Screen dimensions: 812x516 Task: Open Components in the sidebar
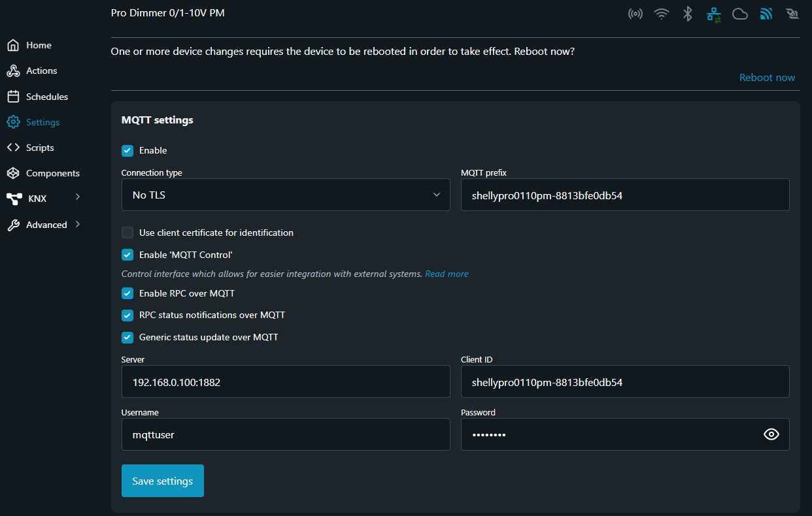52,173
